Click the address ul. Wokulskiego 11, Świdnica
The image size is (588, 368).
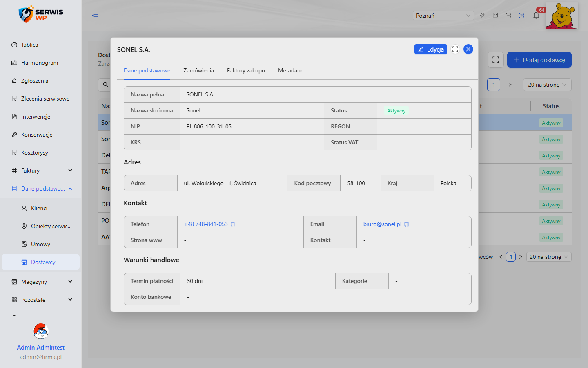tap(220, 183)
